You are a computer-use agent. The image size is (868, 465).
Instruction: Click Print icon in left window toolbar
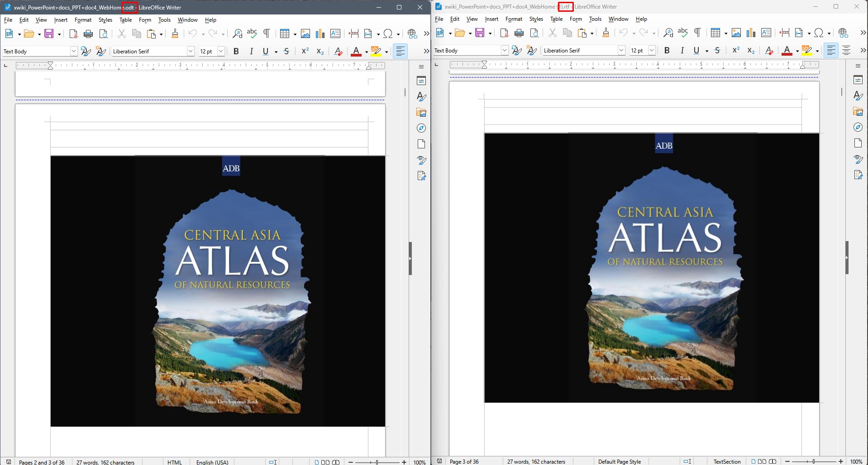click(x=88, y=33)
